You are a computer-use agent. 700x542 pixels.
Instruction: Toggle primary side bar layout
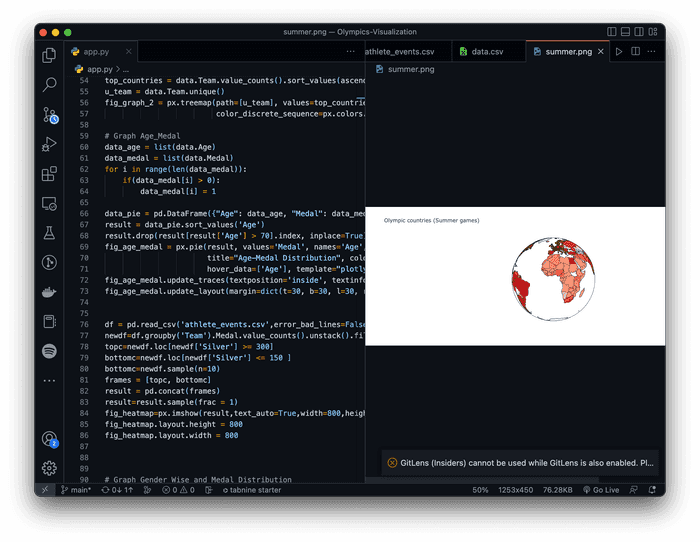(612, 32)
